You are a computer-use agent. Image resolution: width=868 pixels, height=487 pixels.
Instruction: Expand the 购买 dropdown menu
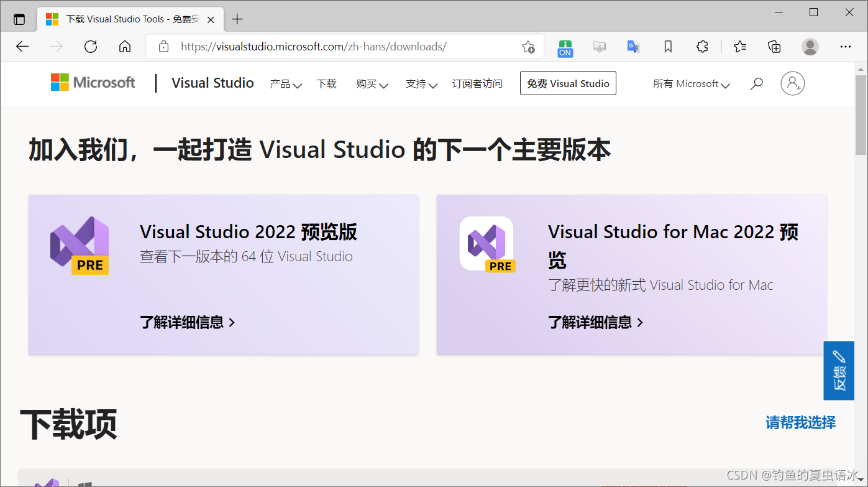(372, 84)
